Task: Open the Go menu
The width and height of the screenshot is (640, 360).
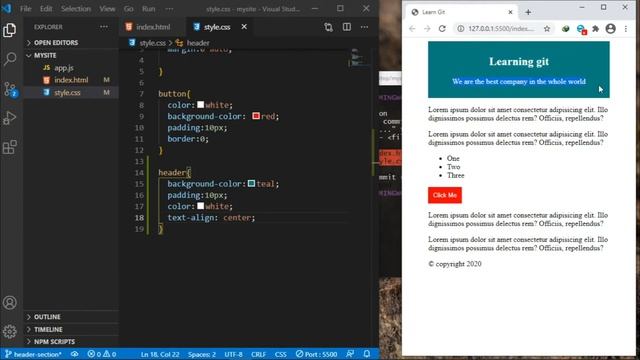Action: (x=128, y=9)
